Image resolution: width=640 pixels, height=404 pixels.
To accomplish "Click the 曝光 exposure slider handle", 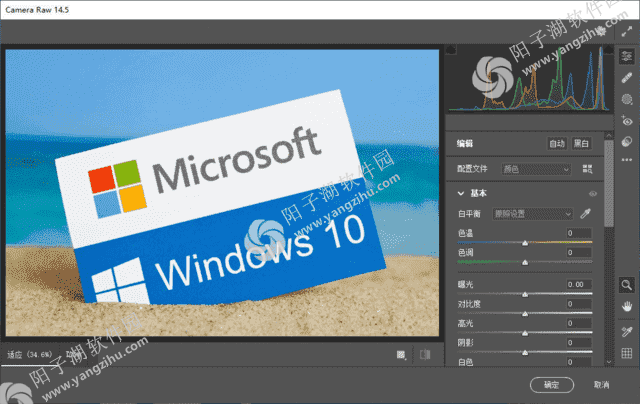I will (x=525, y=295).
